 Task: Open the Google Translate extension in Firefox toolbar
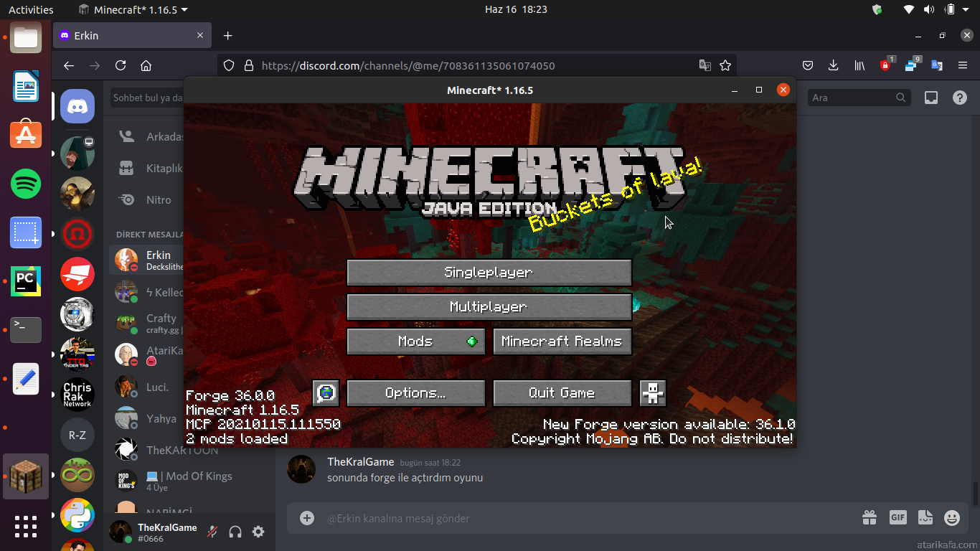(x=937, y=65)
